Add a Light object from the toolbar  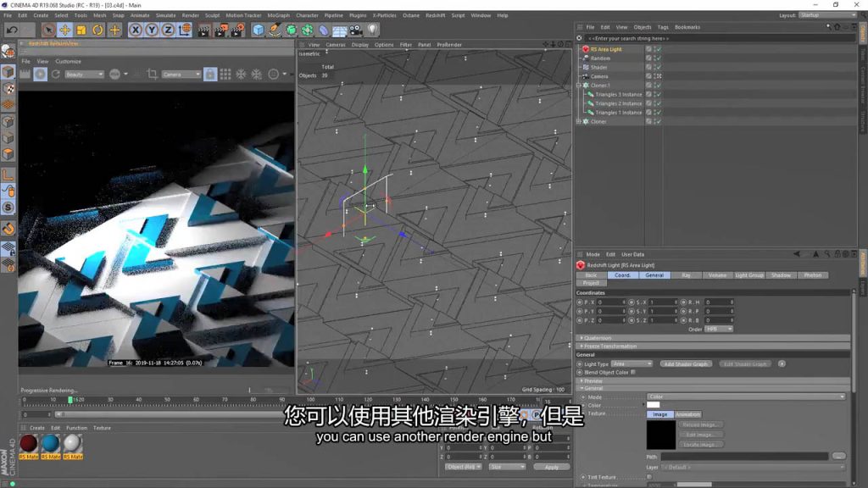(373, 30)
